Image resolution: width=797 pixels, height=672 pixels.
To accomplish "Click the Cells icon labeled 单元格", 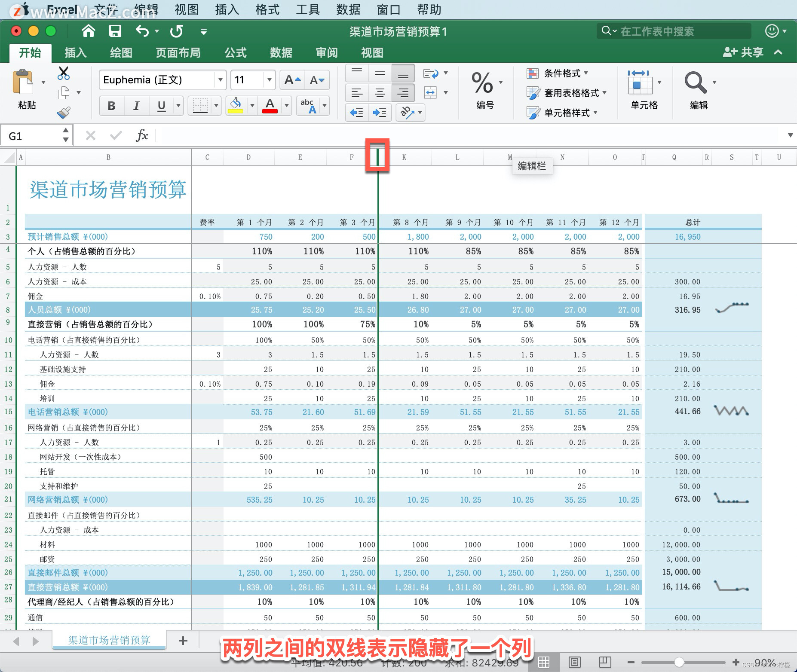I will pyautogui.click(x=640, y=82).
